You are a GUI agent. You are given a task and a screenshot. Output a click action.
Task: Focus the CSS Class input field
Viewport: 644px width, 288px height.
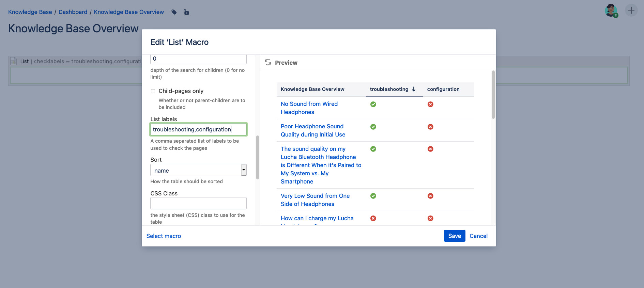pos(198,203)
